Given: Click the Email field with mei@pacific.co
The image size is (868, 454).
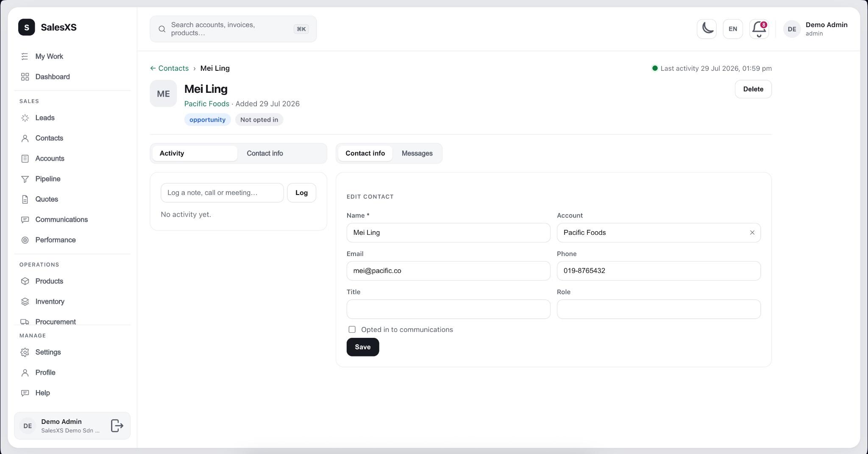Looking at the screenshot, I should tap(448, 271).
